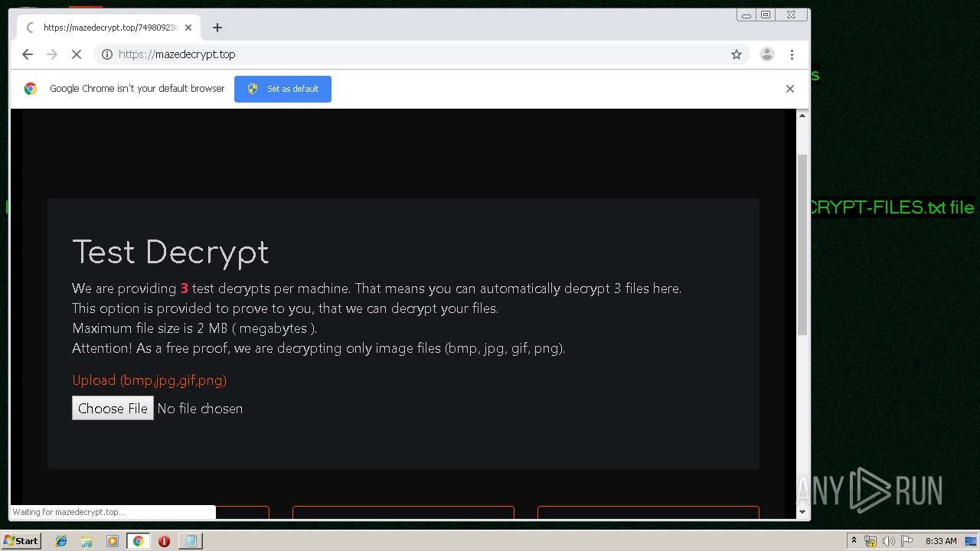Open the Opera taskbar icon

164,541
